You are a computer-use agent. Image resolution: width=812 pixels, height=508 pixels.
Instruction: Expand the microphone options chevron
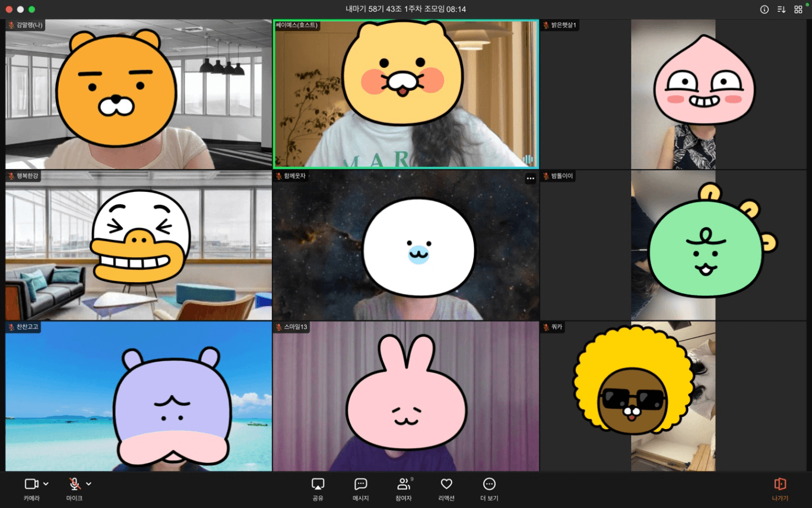click(x=89, y=484)
